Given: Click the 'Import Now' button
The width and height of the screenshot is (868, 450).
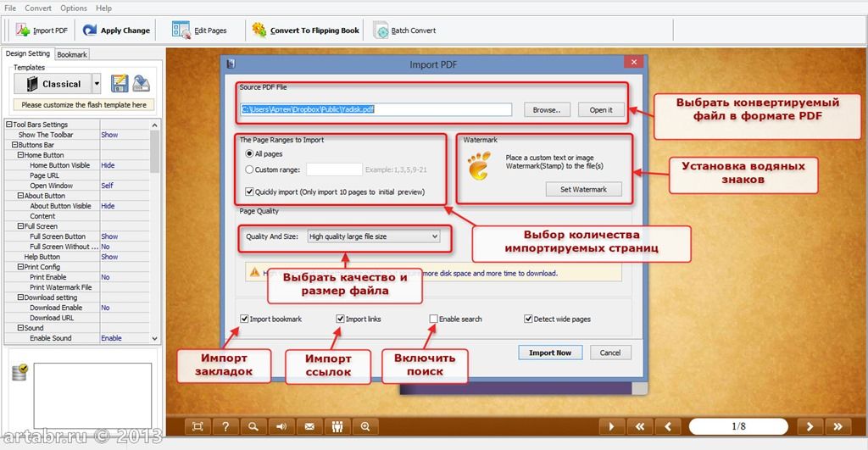Looking at the screenshot, I should point(549,353).
